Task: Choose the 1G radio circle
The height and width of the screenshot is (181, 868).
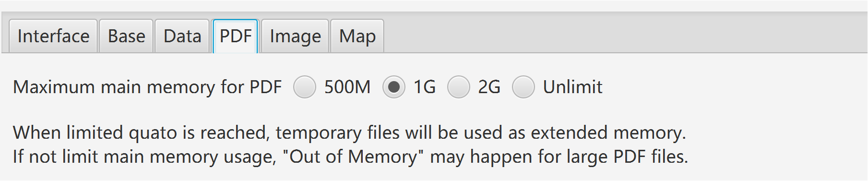Action: click(x=394, y=87)
